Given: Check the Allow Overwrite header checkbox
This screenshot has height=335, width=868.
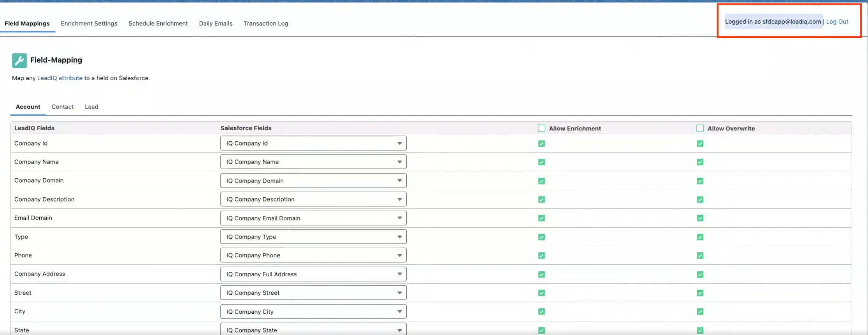Looking at the screenshot, I should point(700,129).
